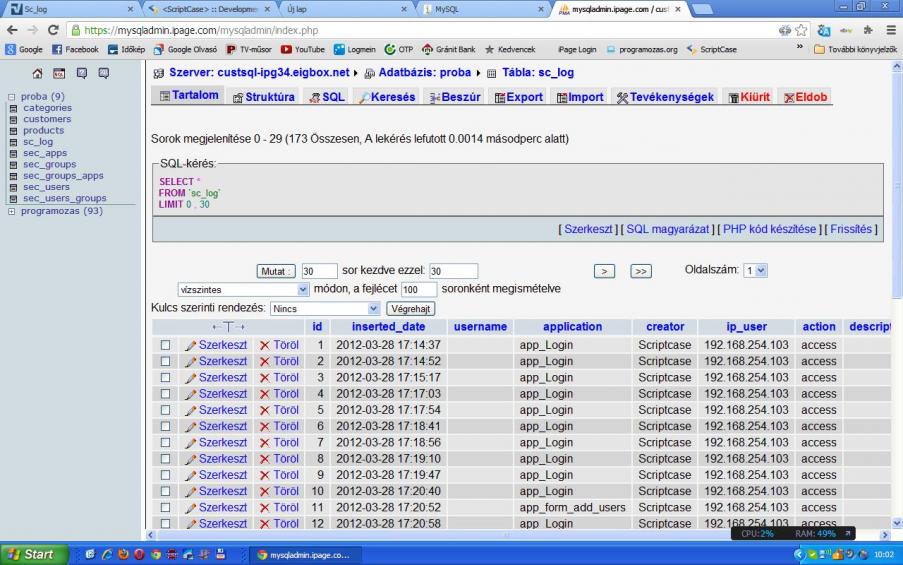Screen dimensions: 903x565
Task: Click red delete X for row id 2
Action: [264, 362]
